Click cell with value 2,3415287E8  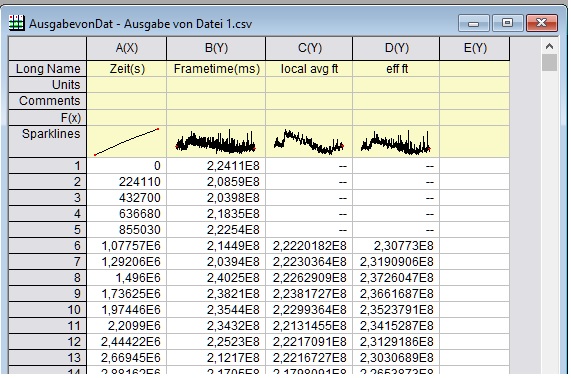pyautogui.click(x=396, y=326)
